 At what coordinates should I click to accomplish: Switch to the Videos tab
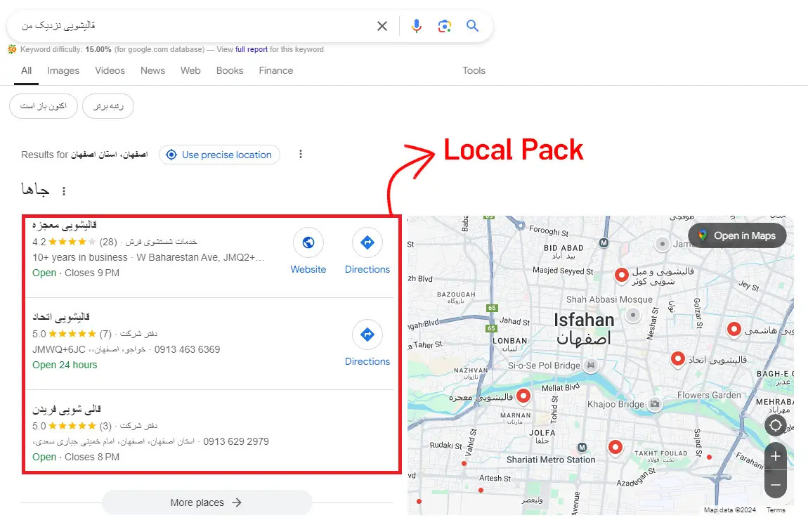tap(110, 70)
